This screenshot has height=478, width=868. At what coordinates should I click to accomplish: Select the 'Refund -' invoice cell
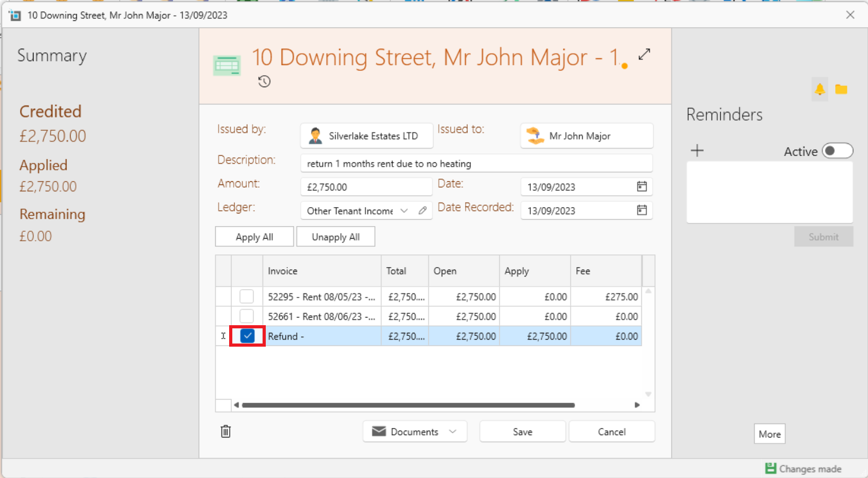pyautogui.click(x=322, y=337)
